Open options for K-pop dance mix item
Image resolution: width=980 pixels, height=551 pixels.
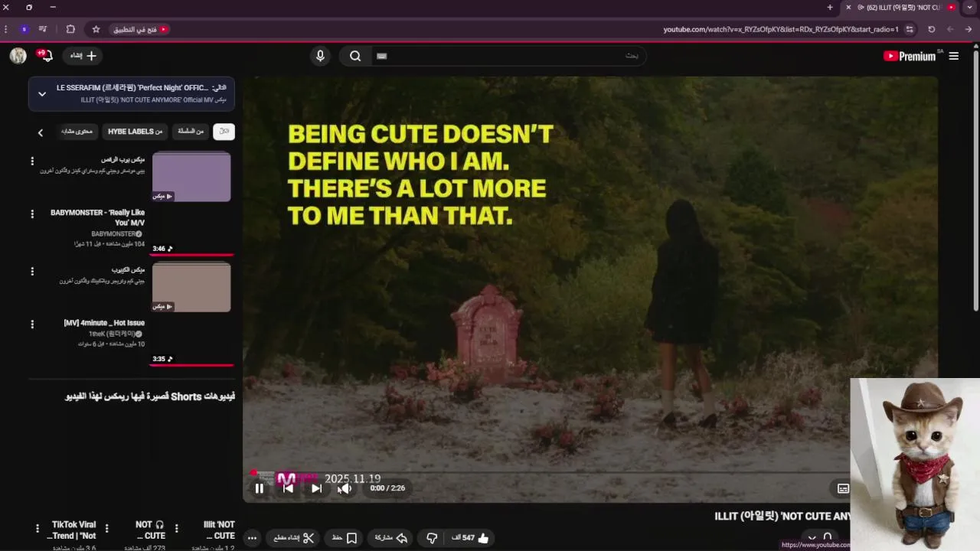point(32,161)
